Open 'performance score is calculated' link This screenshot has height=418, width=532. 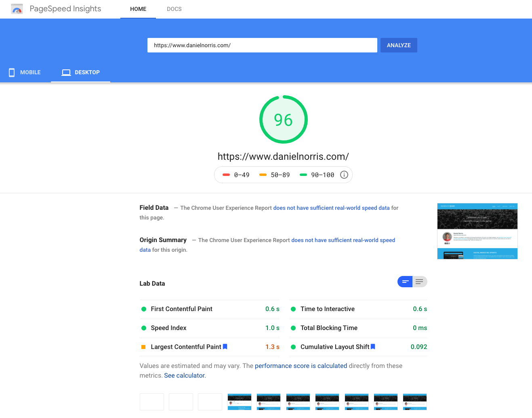[301, 366]
